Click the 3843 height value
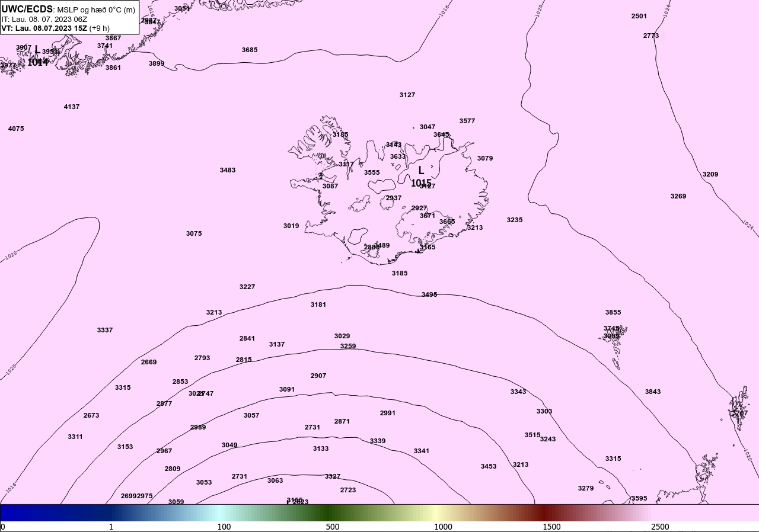This screenshot has width=759, height=532. coord(653,392)
